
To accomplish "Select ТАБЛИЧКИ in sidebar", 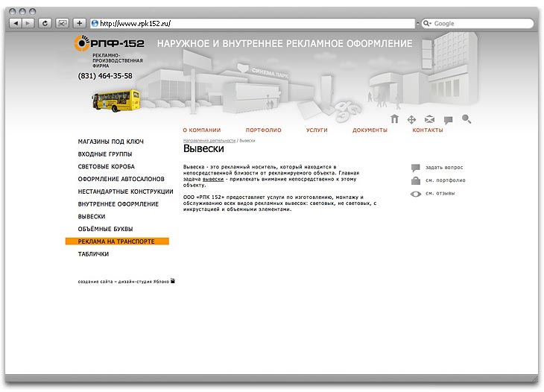I will click(x=93, y=254).
